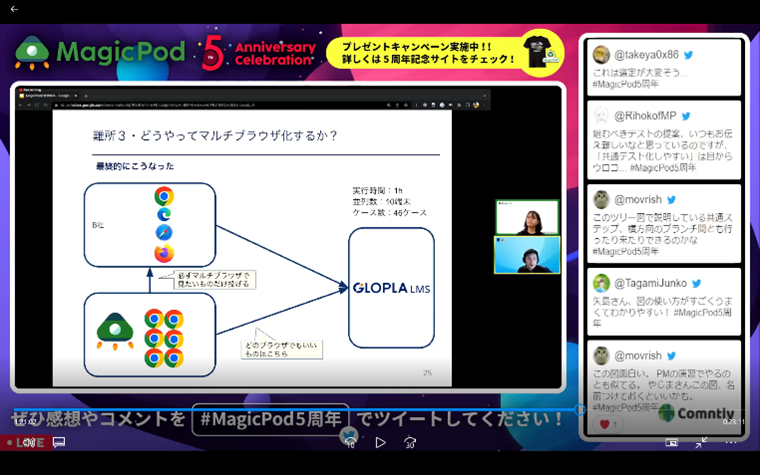
Task: Click @takeya0x86 avatar
Action: click(602, 55)
